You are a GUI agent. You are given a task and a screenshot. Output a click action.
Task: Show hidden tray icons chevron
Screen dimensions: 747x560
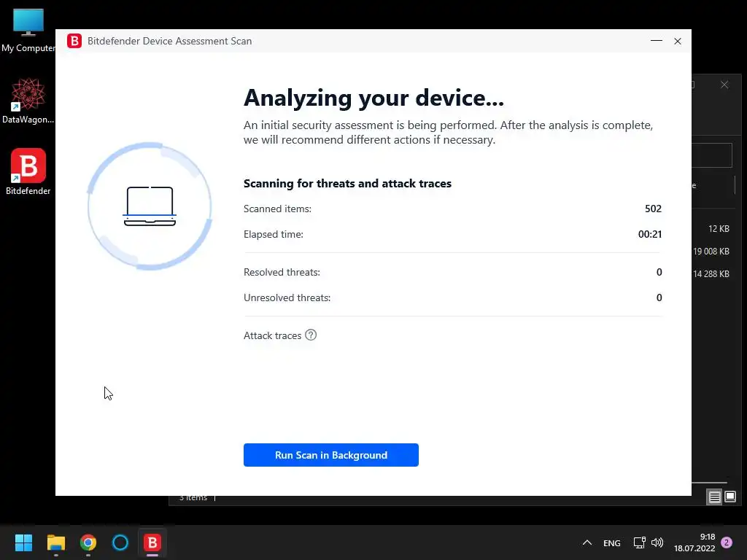587,542
